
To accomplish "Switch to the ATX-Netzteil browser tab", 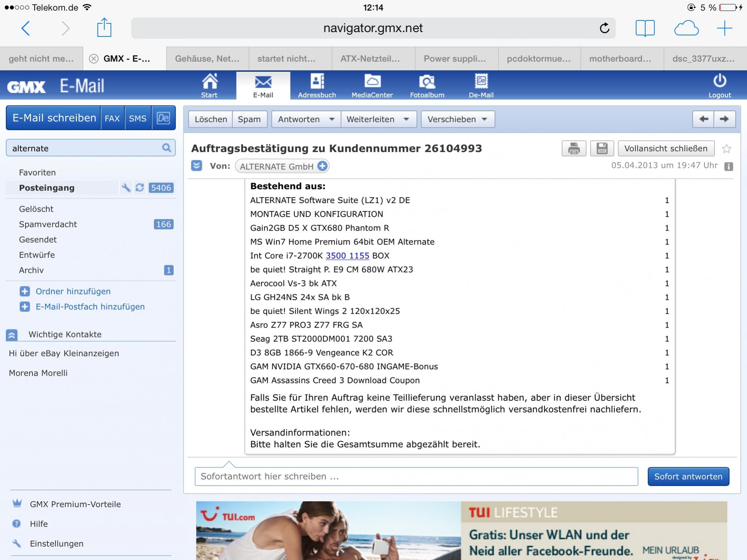I will click(370, 59).
